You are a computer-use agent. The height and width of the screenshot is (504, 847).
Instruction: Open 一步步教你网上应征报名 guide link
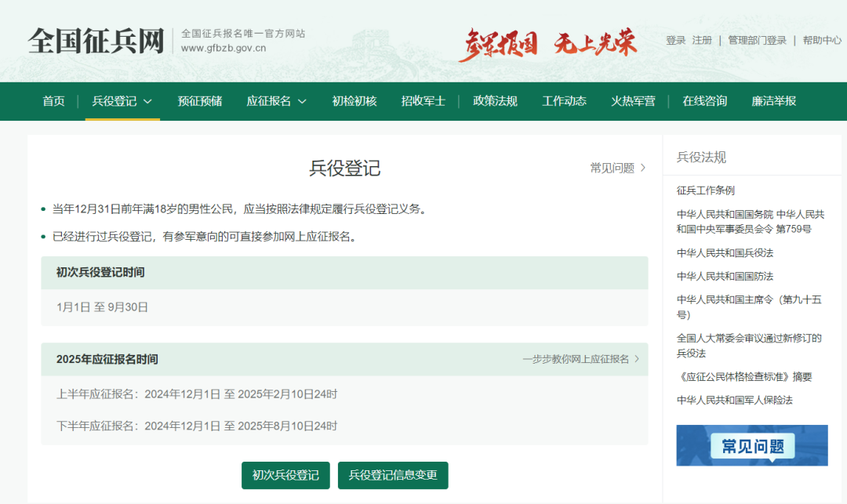pos(580,359)
